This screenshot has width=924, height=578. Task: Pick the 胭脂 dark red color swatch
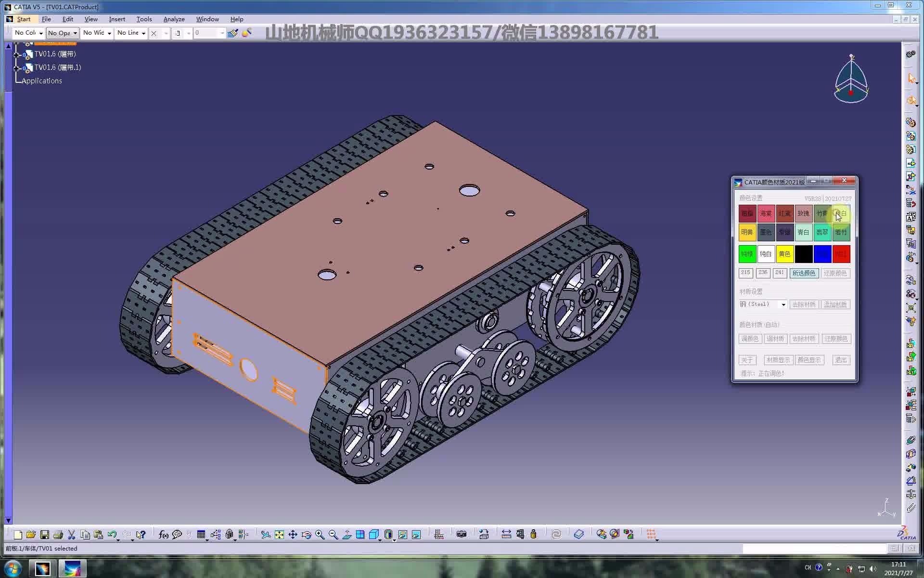(747, 213)
